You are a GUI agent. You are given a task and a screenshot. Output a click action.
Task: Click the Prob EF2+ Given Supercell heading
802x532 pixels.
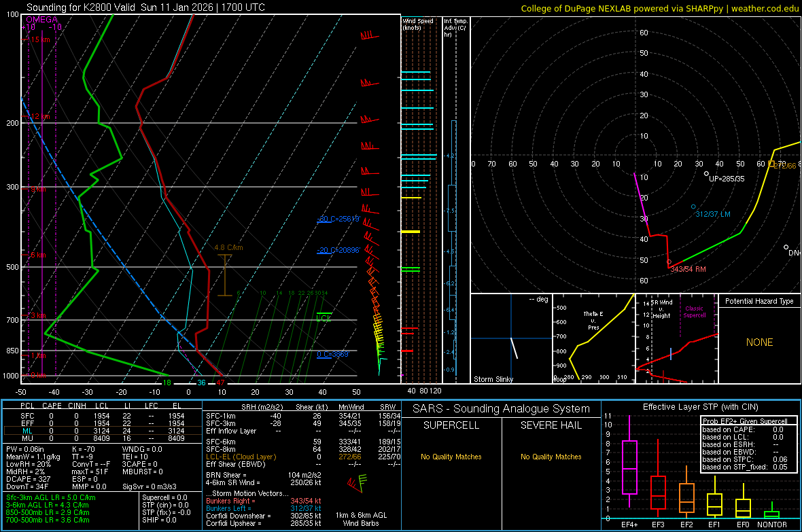point(745,421)
